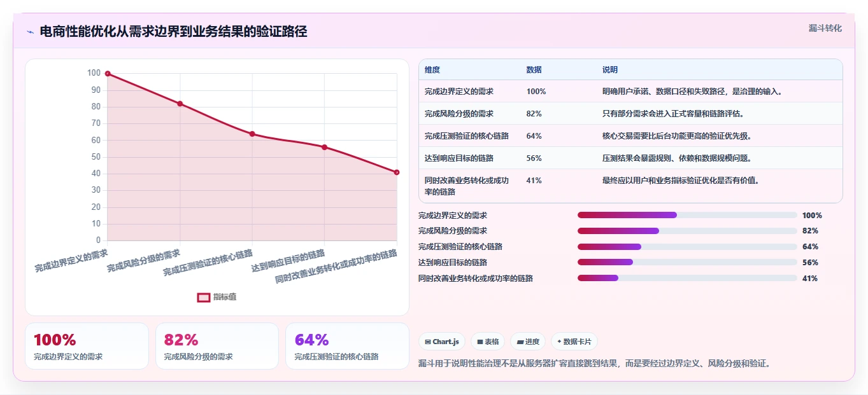Click the page title 电商性能优化从需求边界到业务结果的验证路径
Screen dimensions: 868x395
[x=173, y=32]
